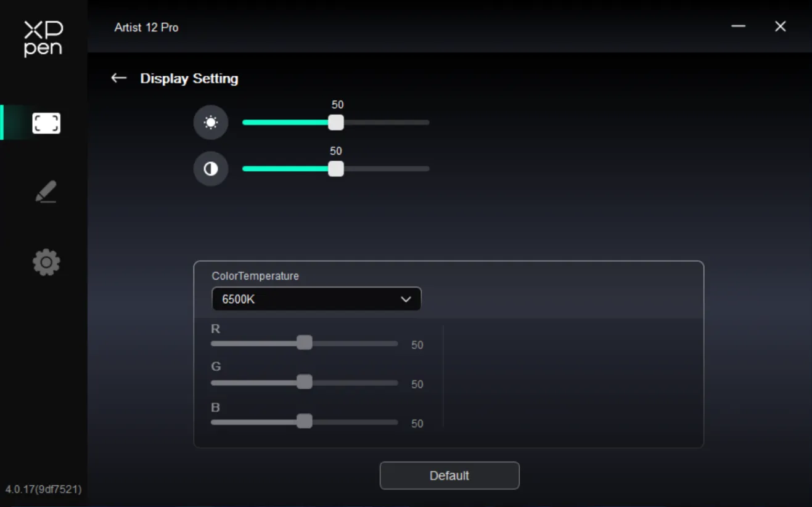Click the contrast slider handle
The height and width of the screenshot is (507, 812).
[336, 169]
